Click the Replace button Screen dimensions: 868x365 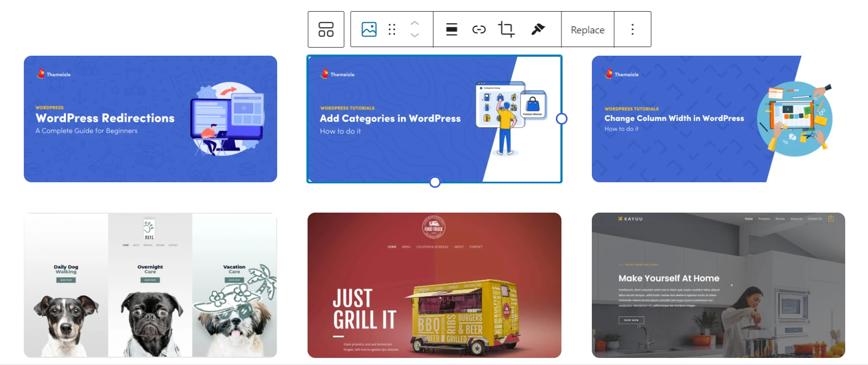(x=588, y=30)
